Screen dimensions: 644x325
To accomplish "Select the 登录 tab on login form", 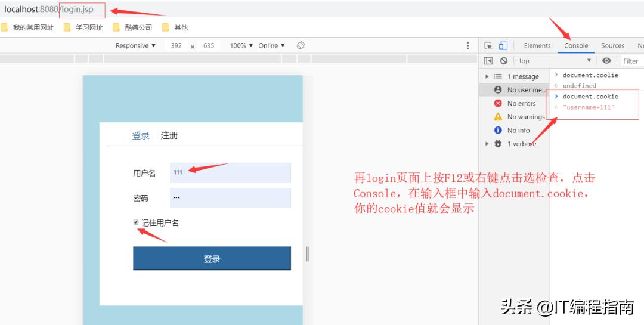I will coord(141,135).
